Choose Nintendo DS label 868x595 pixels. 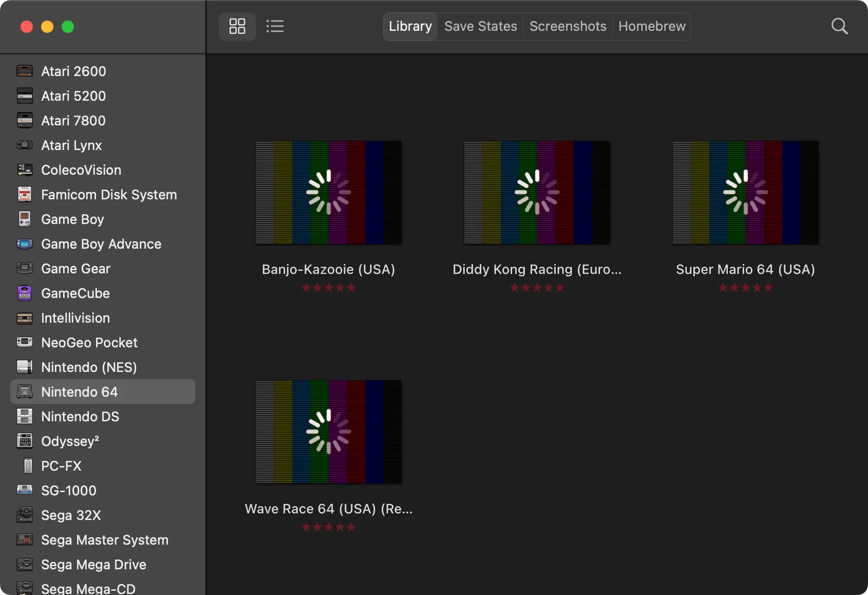pos(80,417)
